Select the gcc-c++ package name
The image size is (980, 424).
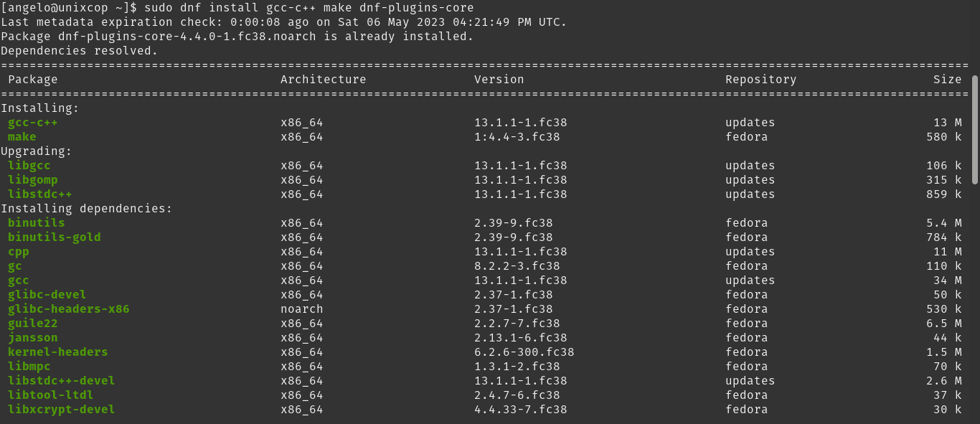click(33, 123)
